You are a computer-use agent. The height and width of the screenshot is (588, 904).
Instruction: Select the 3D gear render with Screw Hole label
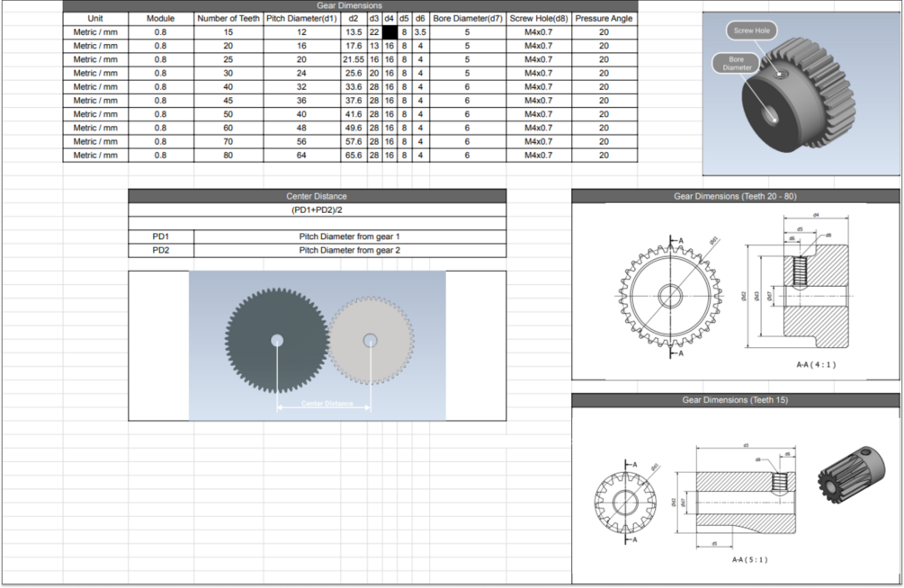coord(801,94)
